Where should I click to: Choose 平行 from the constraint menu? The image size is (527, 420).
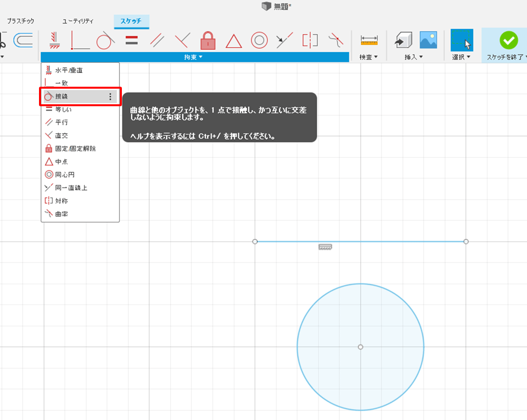[61, 122]
